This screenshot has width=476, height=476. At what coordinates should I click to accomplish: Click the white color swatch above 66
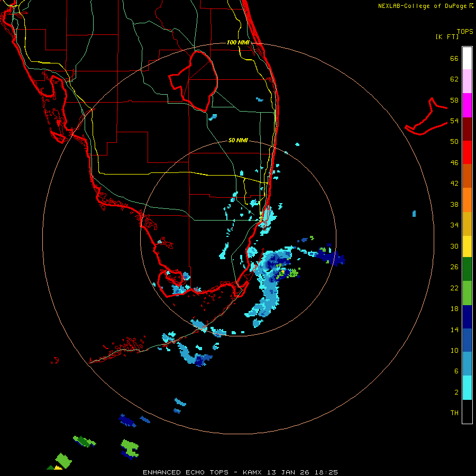coord(467,58)
